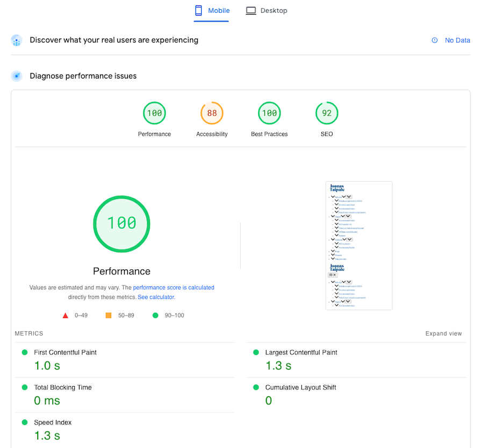Open the performance score is calculated link

click(174, 288)
